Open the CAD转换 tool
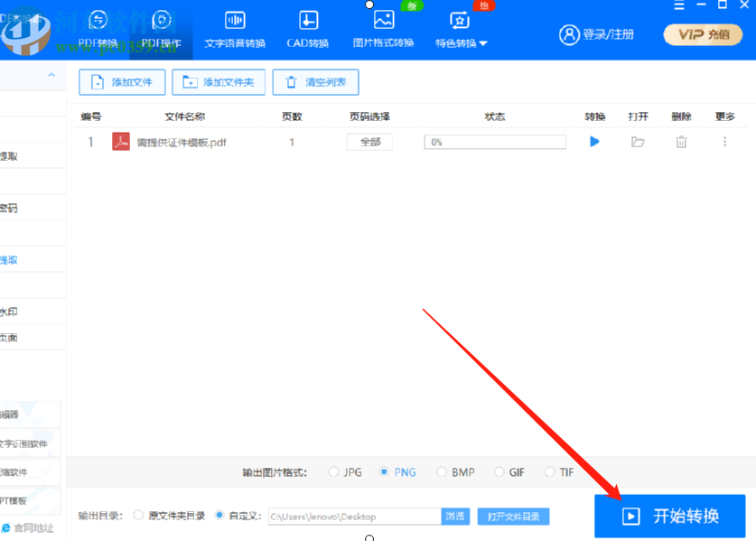756x541 pixels. click(x=307, y=25)
